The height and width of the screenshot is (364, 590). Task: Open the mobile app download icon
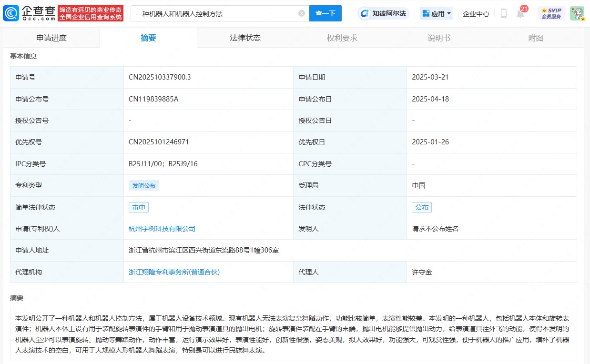pos(503,13)
